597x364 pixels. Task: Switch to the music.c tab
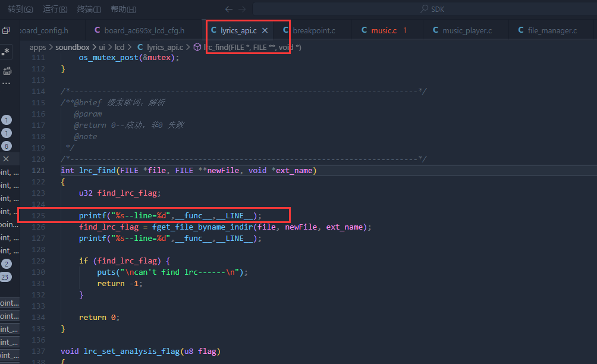click(384, 30)
